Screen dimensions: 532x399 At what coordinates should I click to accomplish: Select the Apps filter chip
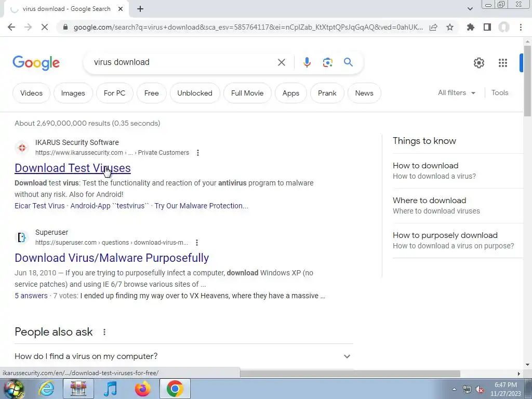291,93
